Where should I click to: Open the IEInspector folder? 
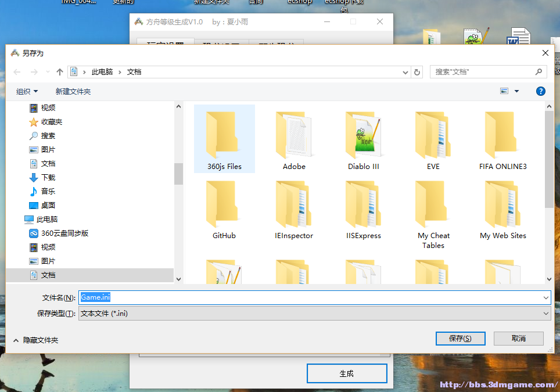(294, 210)
